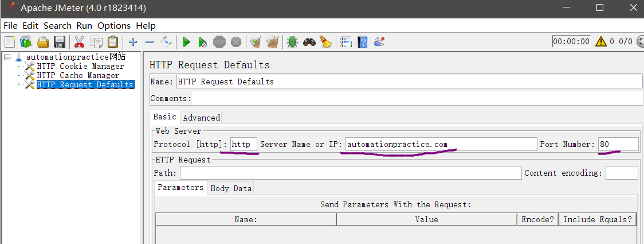Click the Include Equals? column header

click(x=598, y=219)
